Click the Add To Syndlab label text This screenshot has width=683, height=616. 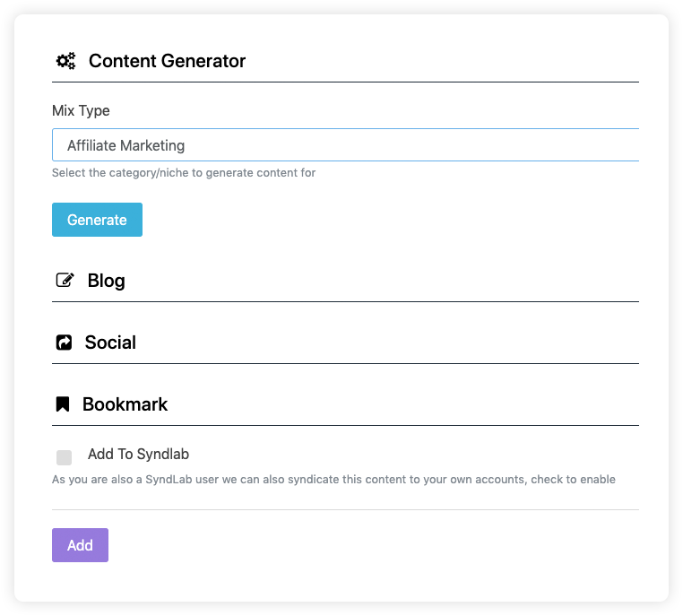pos(139,454)
